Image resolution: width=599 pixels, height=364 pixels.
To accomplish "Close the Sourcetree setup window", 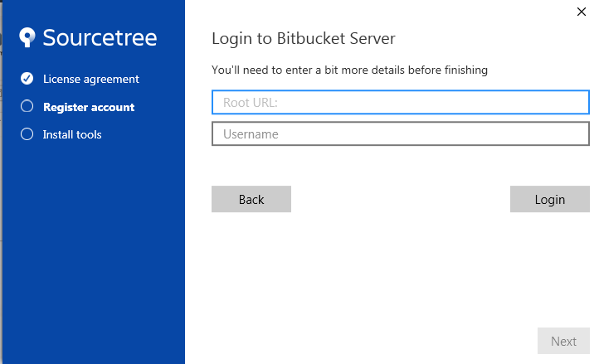I will pyautogui.click(x=581, y=12).
